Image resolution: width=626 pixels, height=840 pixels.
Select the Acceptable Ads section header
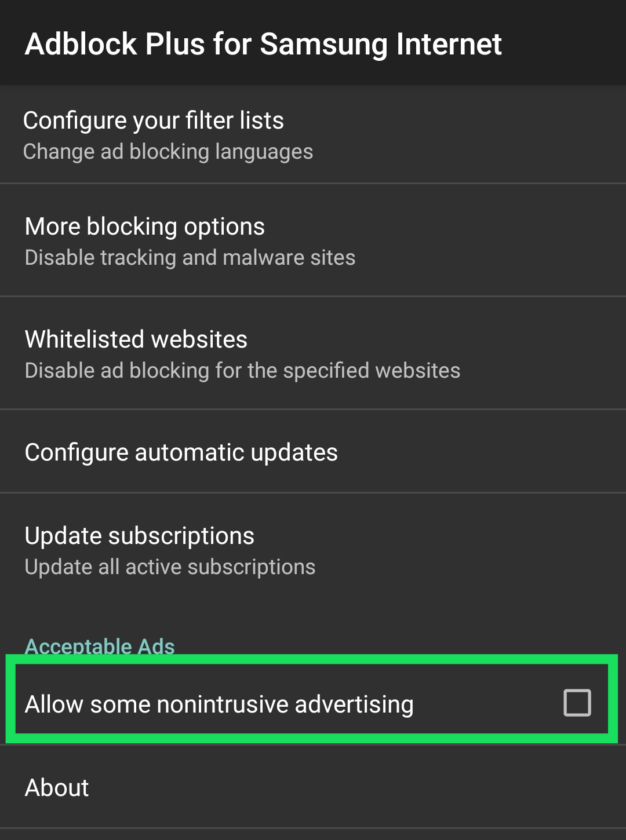coord(100,646)
